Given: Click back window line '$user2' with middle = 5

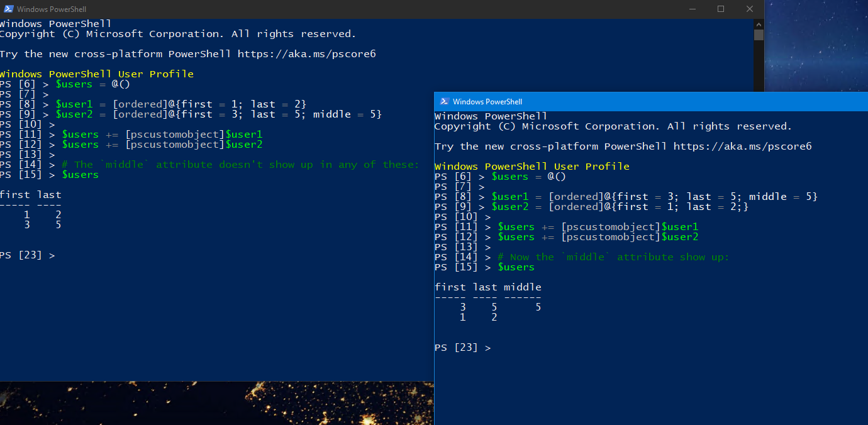Looking at the screenshot, I should (x=219, y=114).
